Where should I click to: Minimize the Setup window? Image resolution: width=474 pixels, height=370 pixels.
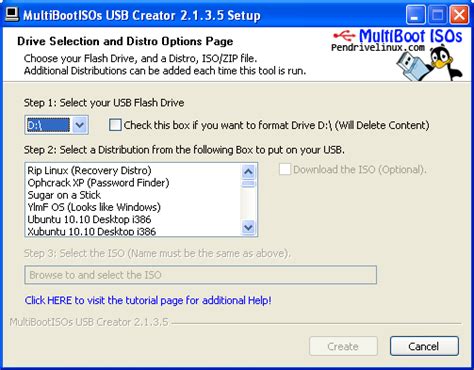(x=416, y=15)
